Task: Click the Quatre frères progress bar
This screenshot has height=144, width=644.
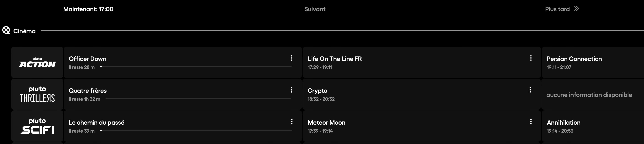Action: tap(198, 99)
